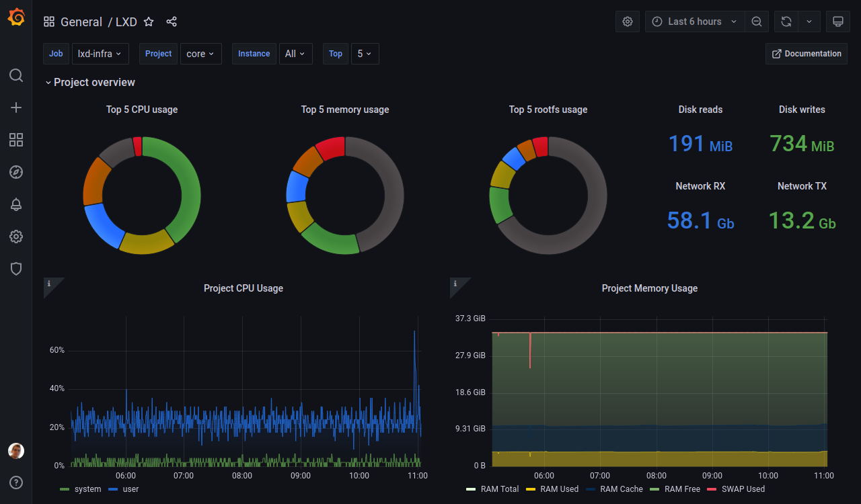Refresh the dashboard
861x504 pixels.
tap(786, 22)
